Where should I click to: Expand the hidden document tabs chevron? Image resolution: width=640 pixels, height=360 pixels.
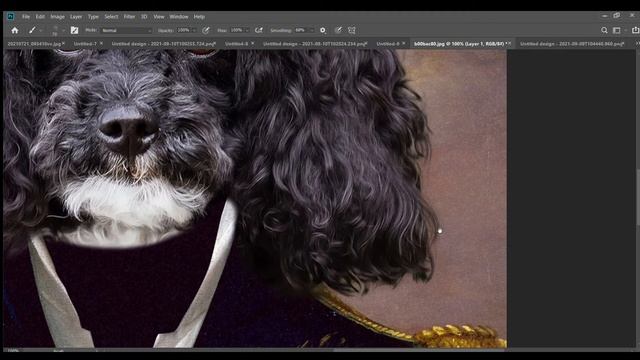(x=637, y=43)
